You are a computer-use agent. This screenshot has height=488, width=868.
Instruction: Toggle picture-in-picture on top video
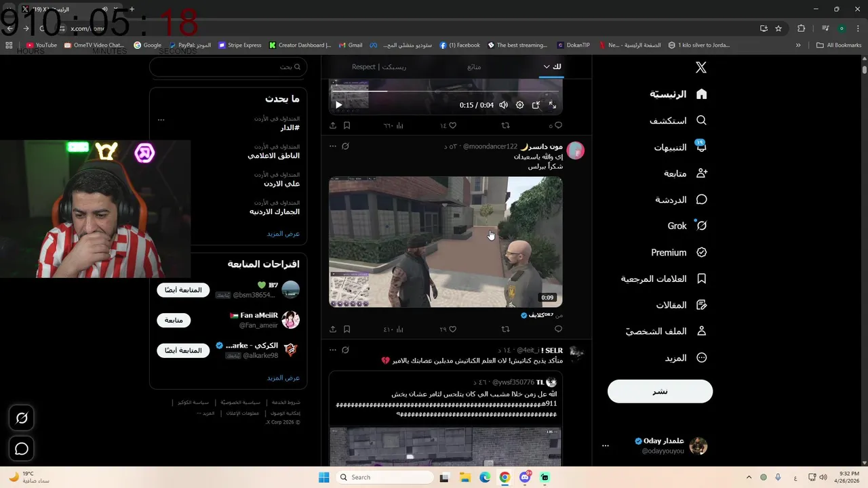[x=536, y=105]
